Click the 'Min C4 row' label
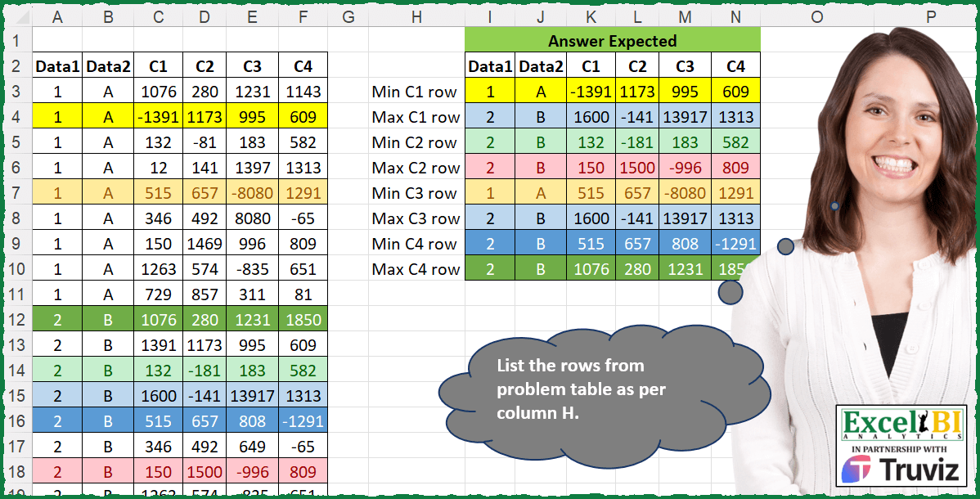Screen dimensions: 980x499 pos(414,244)
